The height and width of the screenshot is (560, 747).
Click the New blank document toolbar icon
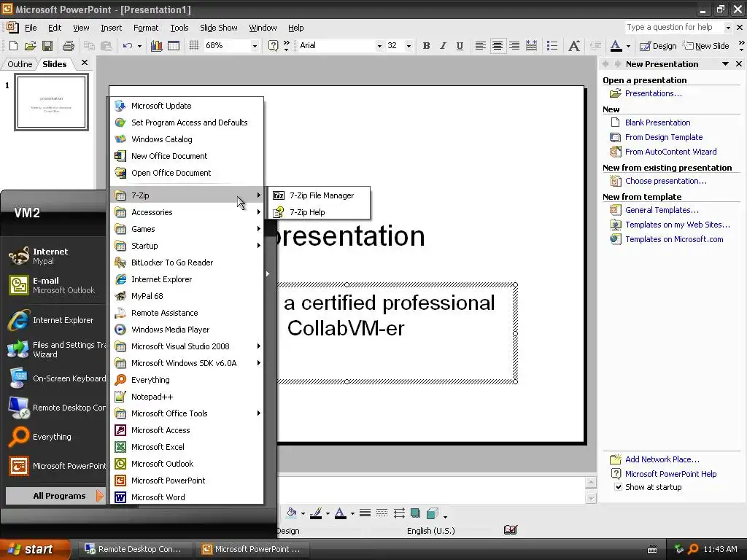(13, 46)
